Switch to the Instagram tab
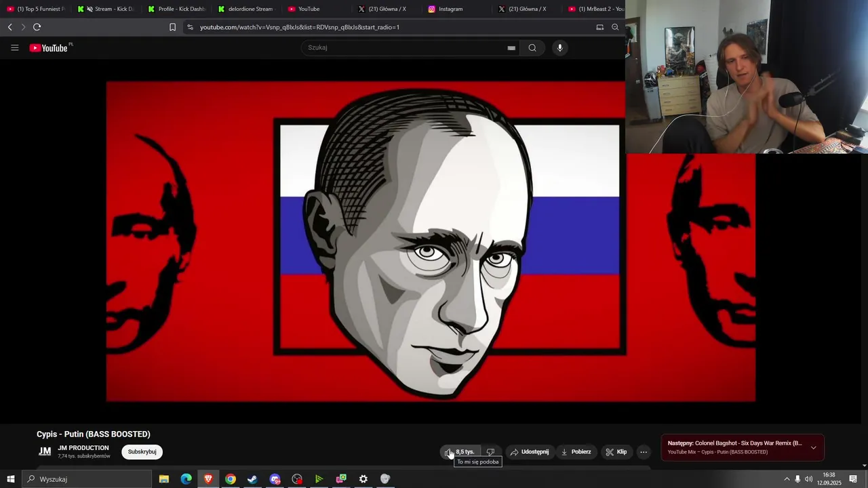Image resolution: width=868 pixels, height=488 pixels. [456, 9]
